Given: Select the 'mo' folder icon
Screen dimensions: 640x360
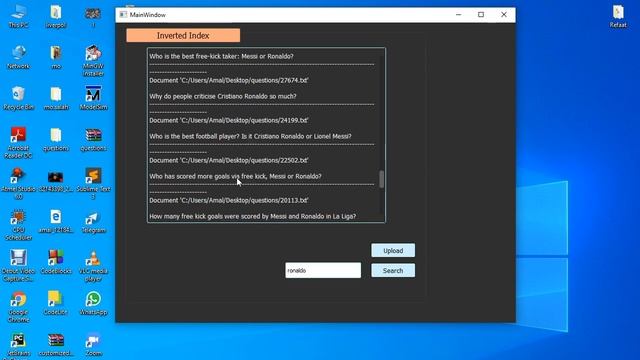Looking at the screenshot, I should tap(56, 57).
